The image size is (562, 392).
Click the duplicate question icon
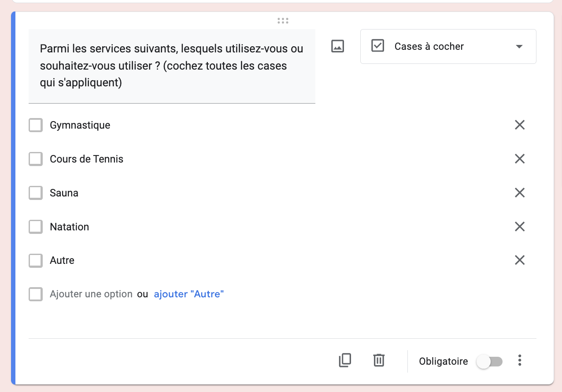pos(345,360)
